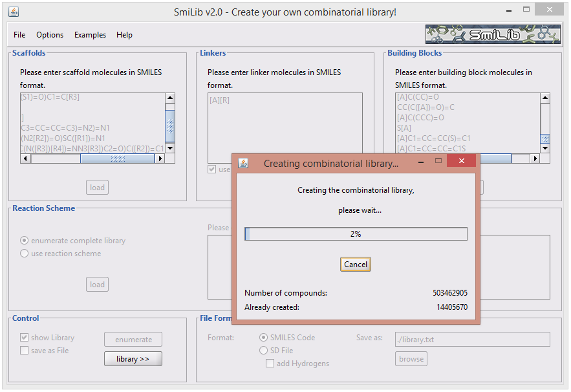Toggle the linkers use checkbox
The image size is (571, 392).
pos(212,169)
